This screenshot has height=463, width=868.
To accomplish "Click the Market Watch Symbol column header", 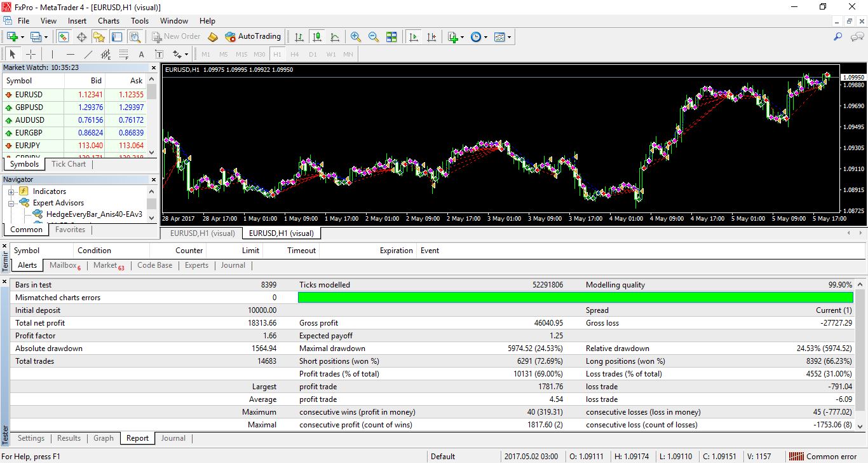I will click(33, 81).
